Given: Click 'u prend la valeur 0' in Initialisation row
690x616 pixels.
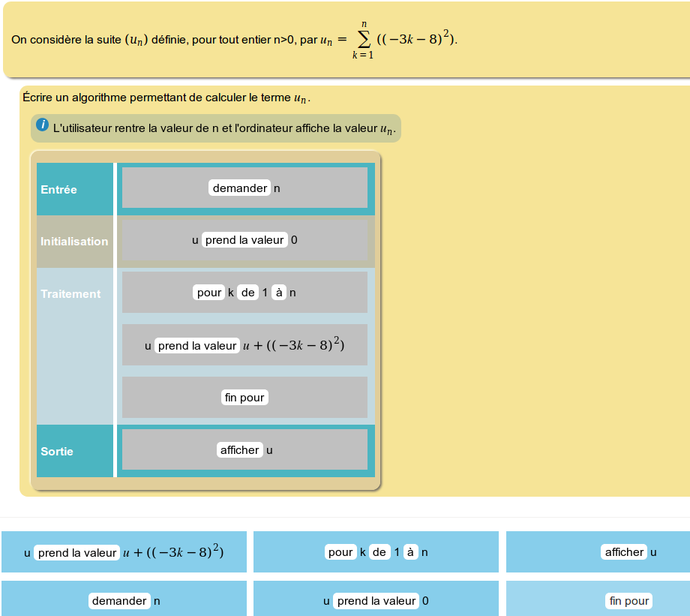Looking at the screenshot, I should 244,240.
